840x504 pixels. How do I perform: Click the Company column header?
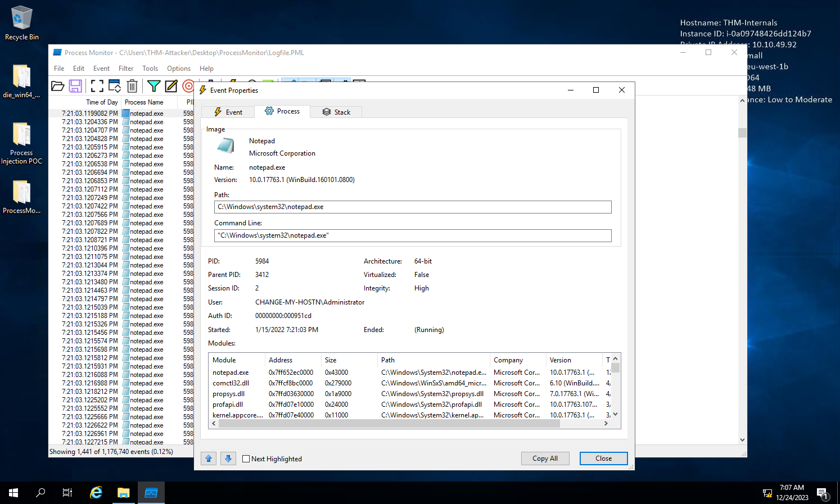pos(518,360)
